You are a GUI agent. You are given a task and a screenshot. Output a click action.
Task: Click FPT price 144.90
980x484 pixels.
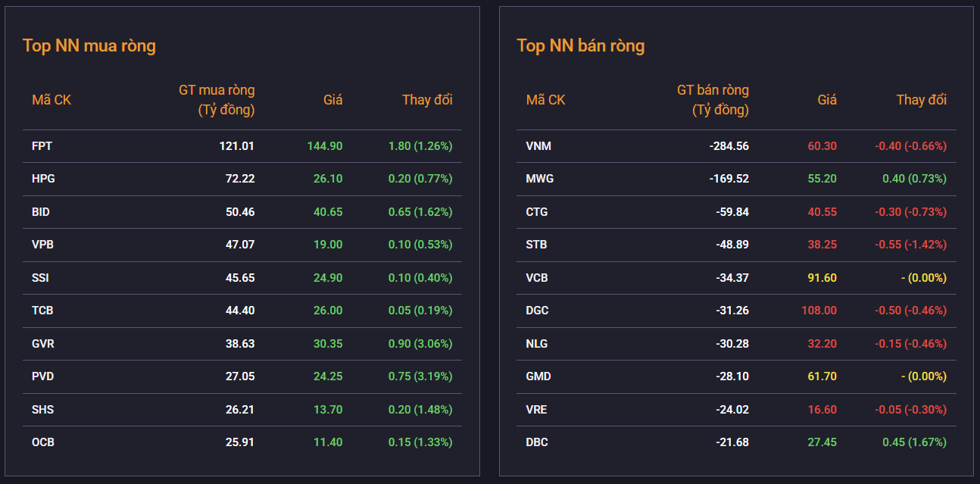(x=325, y=146)
